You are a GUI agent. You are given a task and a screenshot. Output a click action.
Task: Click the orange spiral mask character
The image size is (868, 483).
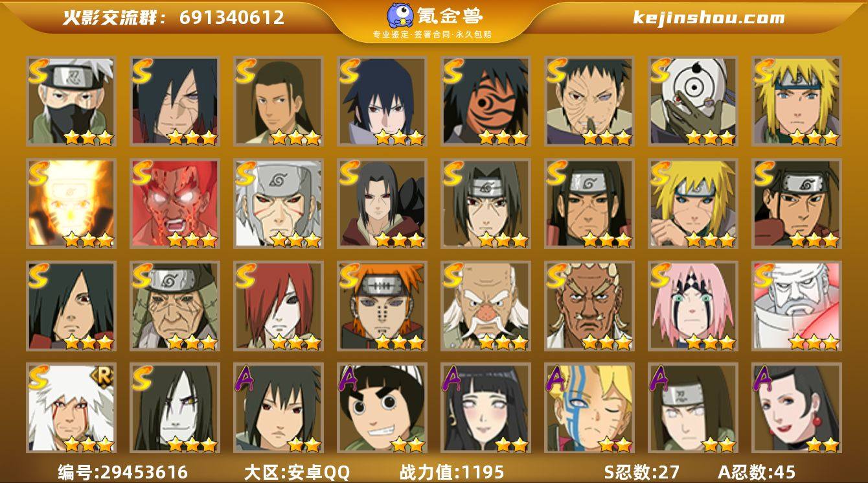point(486,101)
